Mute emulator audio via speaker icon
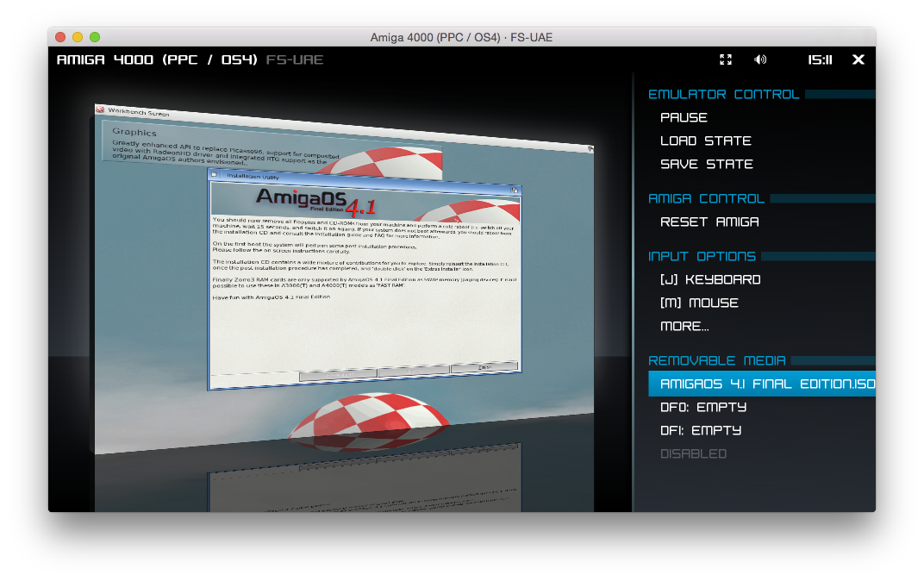Screen dimensions: 924x581 pyautogui.click(x=760, y=59)
